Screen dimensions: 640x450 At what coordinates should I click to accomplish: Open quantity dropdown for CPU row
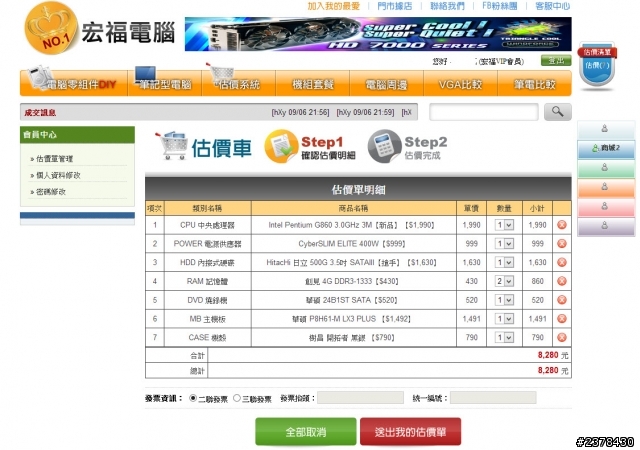(x=504, y=225)
